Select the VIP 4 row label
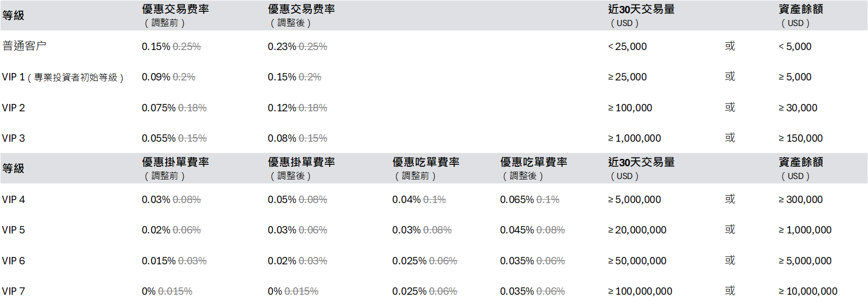Screen dimensions: 868x307 tap(14, 200)
